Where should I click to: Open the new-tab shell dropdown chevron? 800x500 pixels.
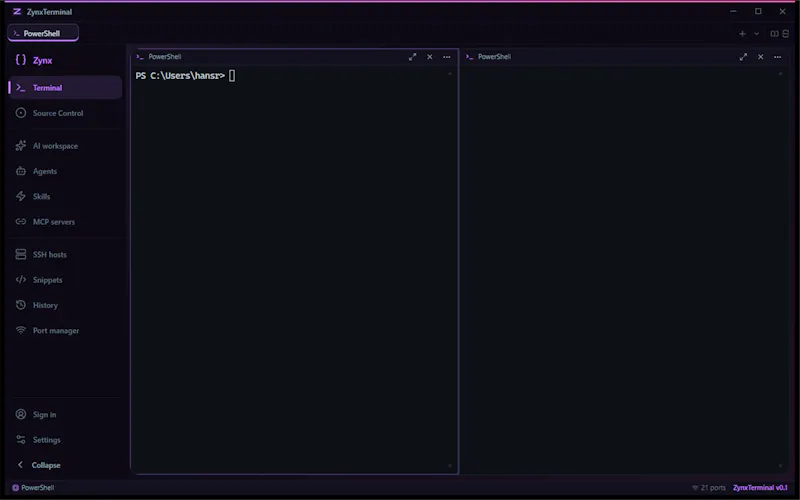757,34
